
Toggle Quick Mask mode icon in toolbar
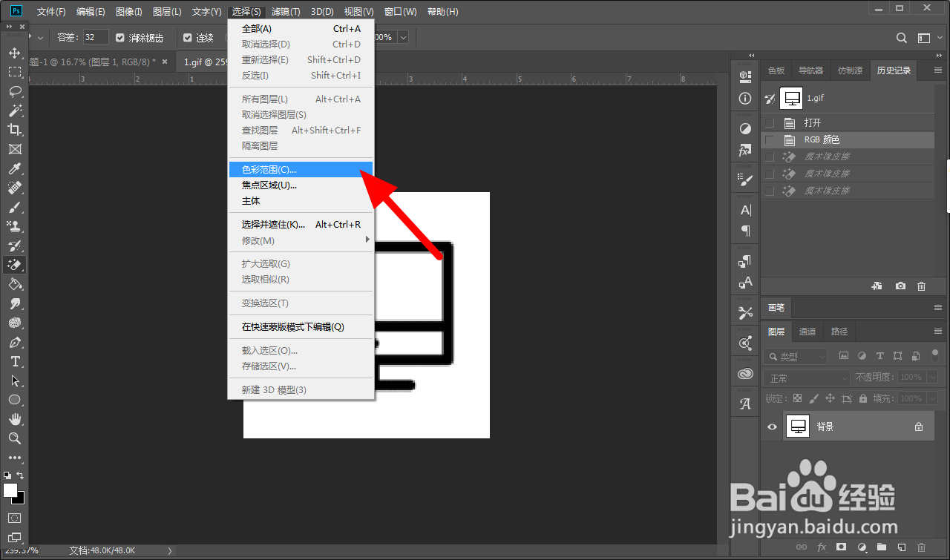(x=15, y=518)
